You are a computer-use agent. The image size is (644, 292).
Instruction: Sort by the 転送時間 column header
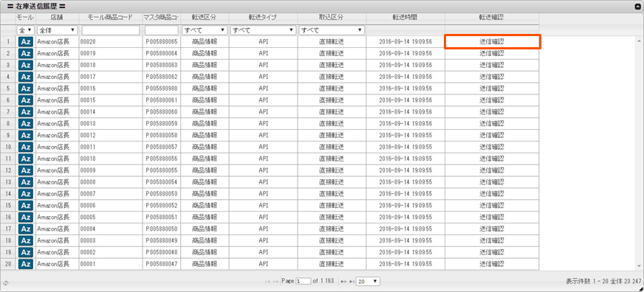pos(405,18)
